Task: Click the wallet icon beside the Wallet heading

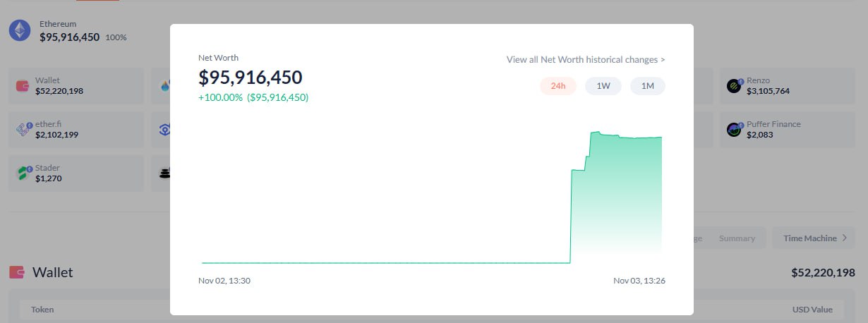Action: (17, 272)
